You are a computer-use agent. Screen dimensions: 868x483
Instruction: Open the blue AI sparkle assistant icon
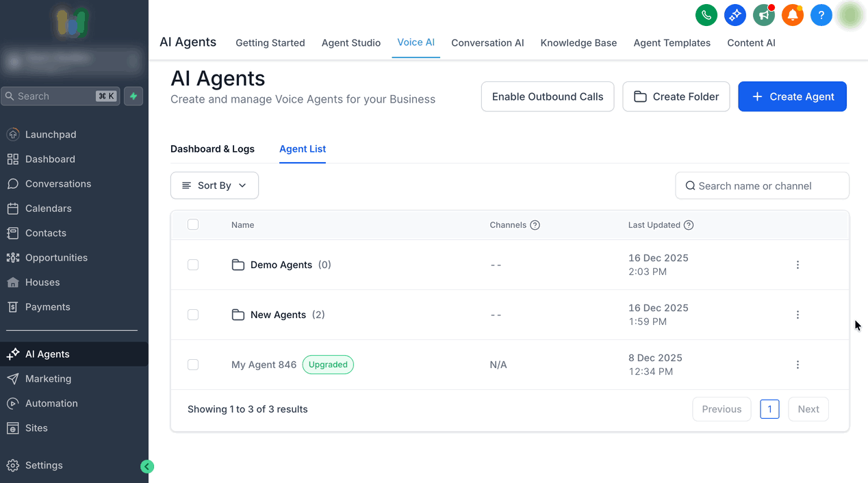[x=735, y=15]
